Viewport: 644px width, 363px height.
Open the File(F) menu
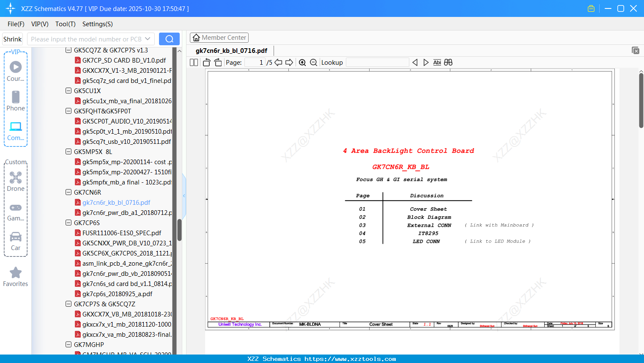click(x=16, y=24)
